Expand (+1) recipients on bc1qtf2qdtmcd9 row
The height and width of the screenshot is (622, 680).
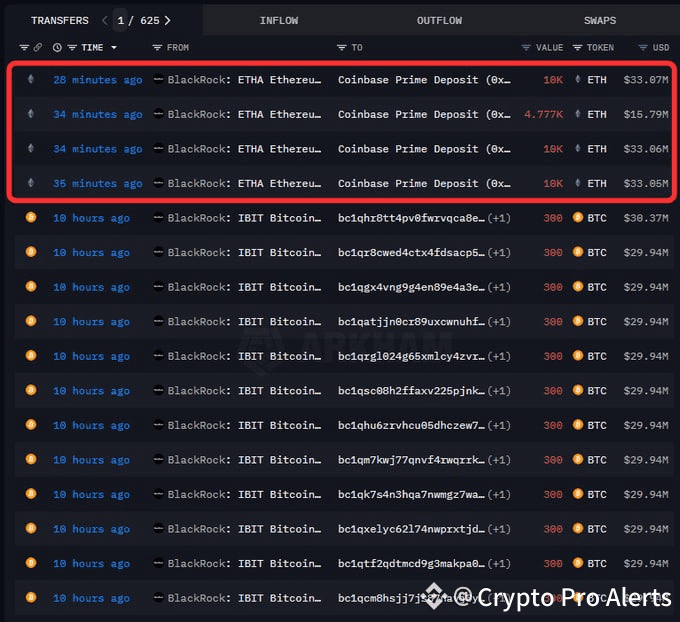click(499, 563)
